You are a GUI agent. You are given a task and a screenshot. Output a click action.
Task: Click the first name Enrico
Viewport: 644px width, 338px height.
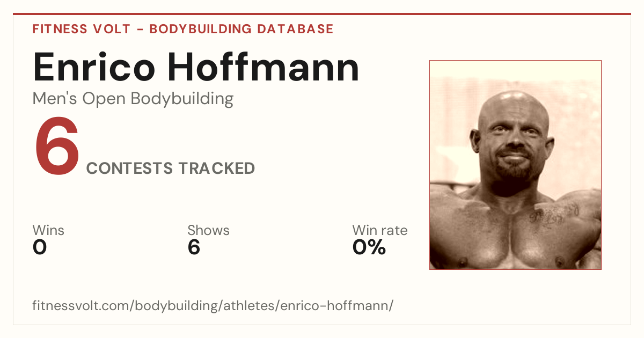click(x=94, y=67)
